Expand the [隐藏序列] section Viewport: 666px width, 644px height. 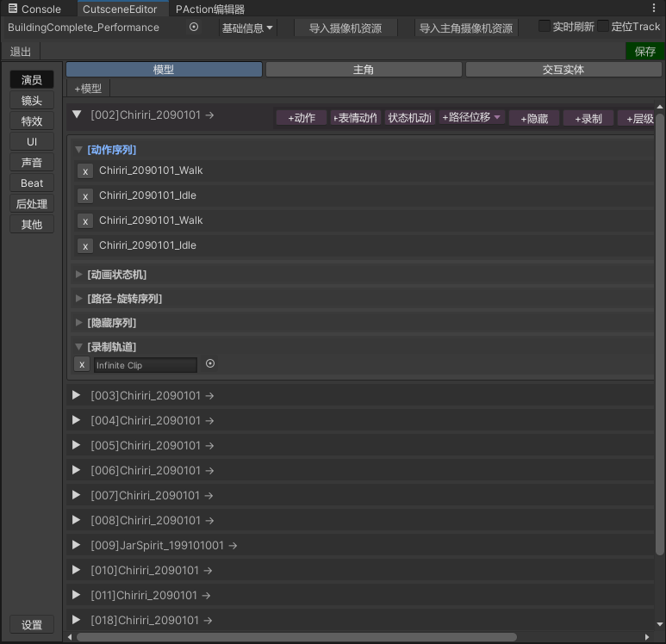point(79,323)
